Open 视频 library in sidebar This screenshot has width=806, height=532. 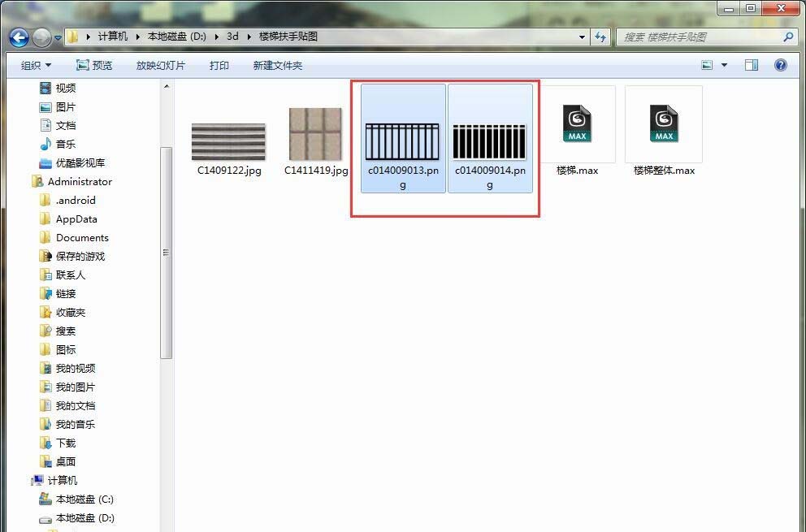(x=58, y=88)
